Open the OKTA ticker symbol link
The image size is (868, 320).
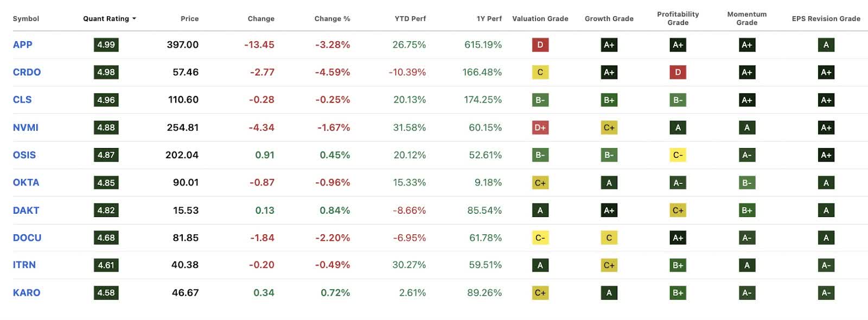[x=25, y=183]
